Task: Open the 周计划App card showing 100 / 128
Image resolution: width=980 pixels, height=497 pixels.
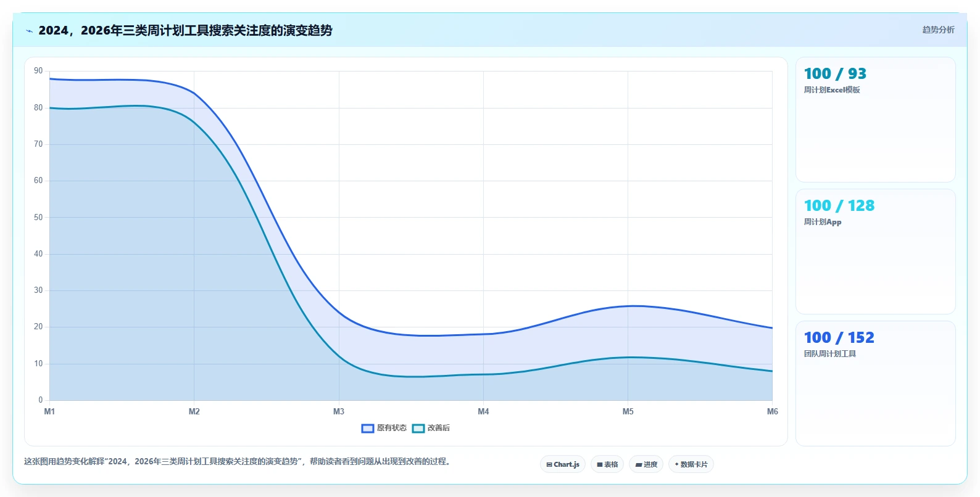Action: 875,252
